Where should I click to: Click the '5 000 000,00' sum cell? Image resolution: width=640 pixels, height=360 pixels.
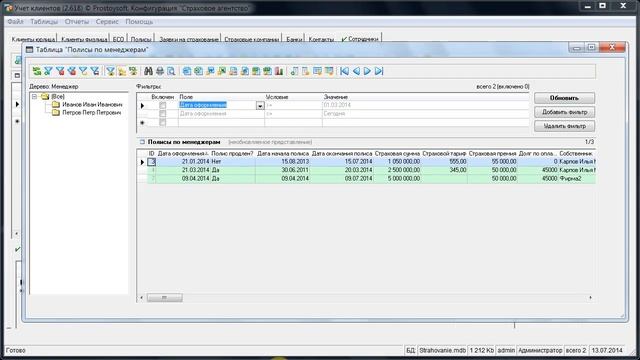397,178
